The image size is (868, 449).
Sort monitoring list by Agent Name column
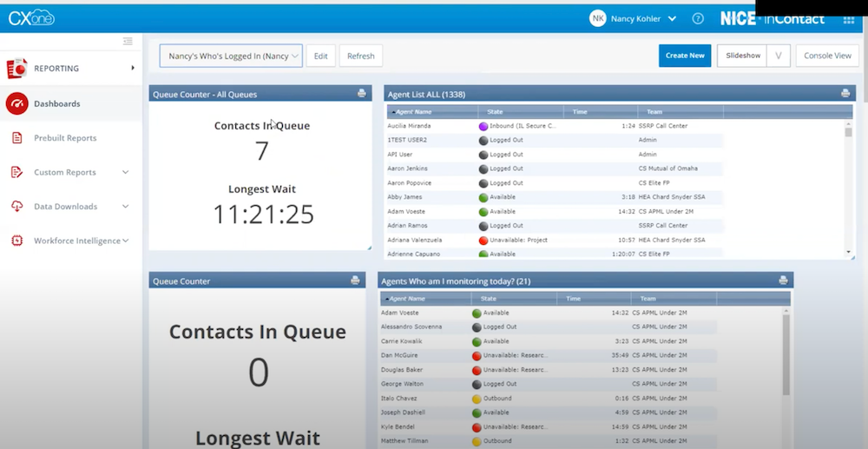(x=425, y=299)
